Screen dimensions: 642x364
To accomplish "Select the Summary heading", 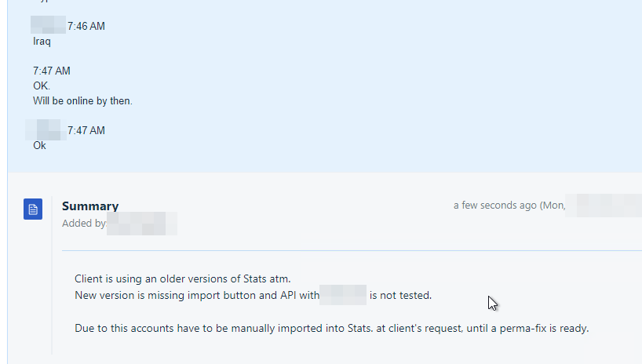I will coord(90,206).
